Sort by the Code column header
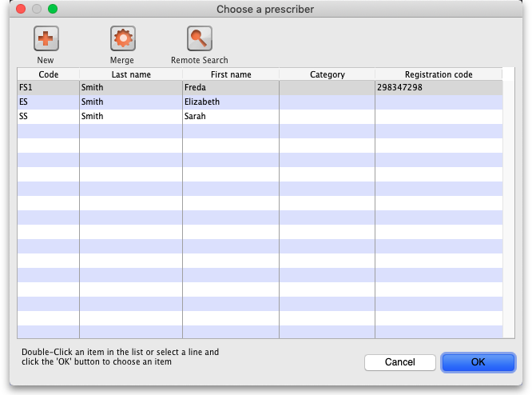Viewport: 532px width, 395px height. (x=48, y=74)
